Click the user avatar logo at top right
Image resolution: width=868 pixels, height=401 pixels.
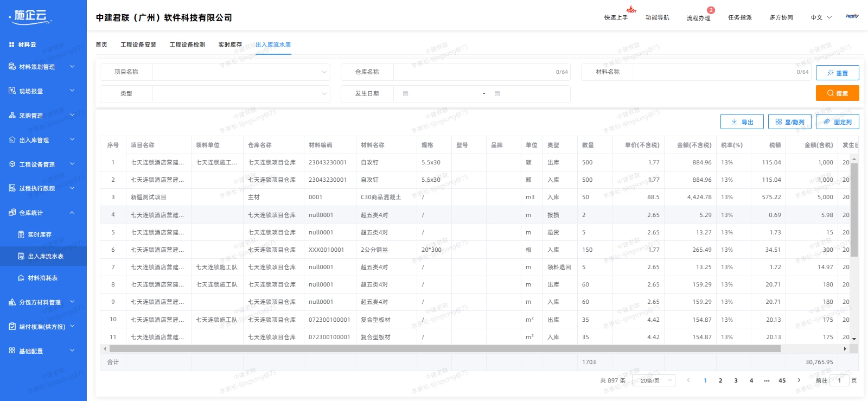tap(852, 17)
